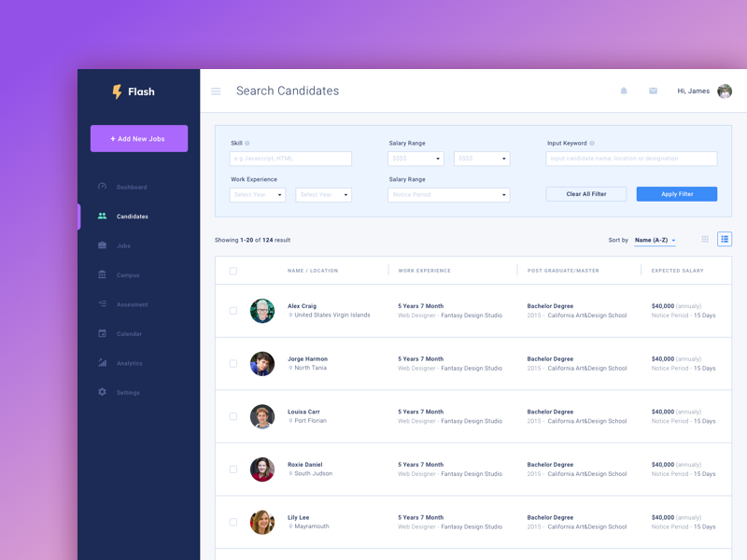Open the Dashboard section

click(131, 187)
